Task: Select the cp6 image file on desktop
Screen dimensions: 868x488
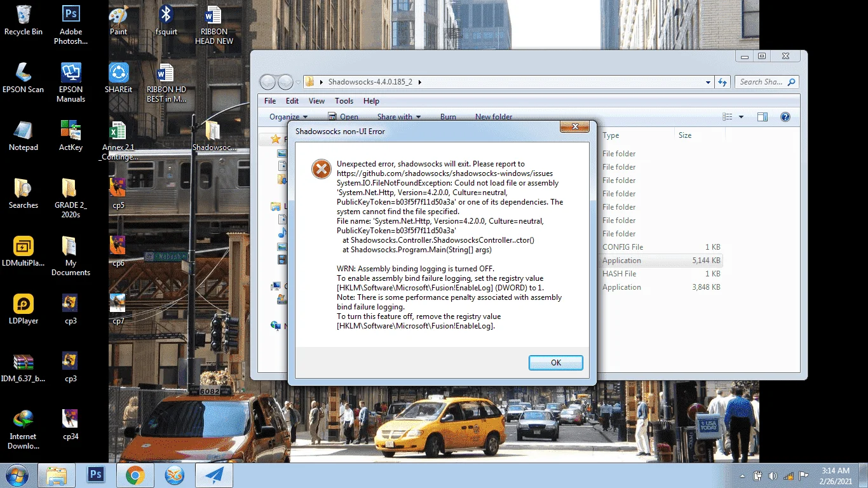Action: [118, 250]
